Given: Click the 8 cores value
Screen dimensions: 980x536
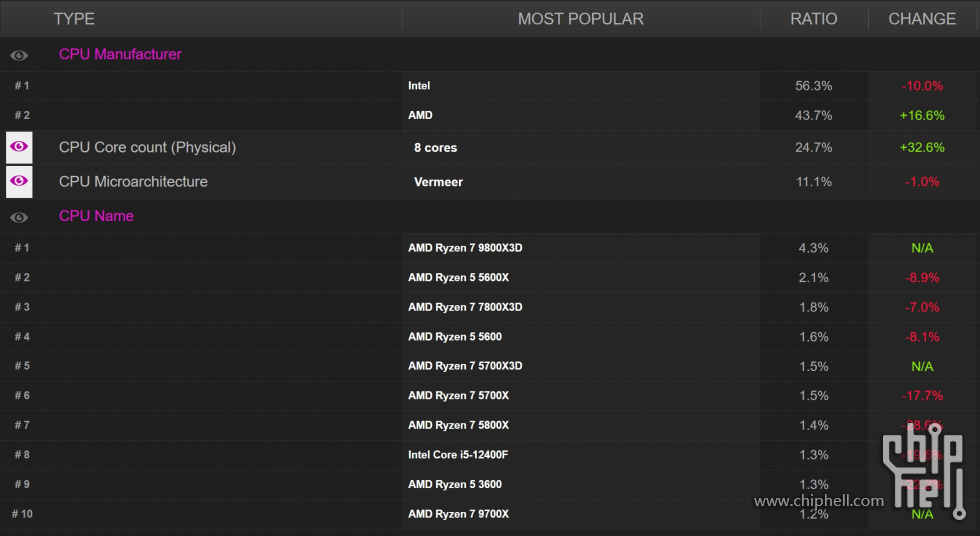Looking at the screenshot, I should 436,148.
